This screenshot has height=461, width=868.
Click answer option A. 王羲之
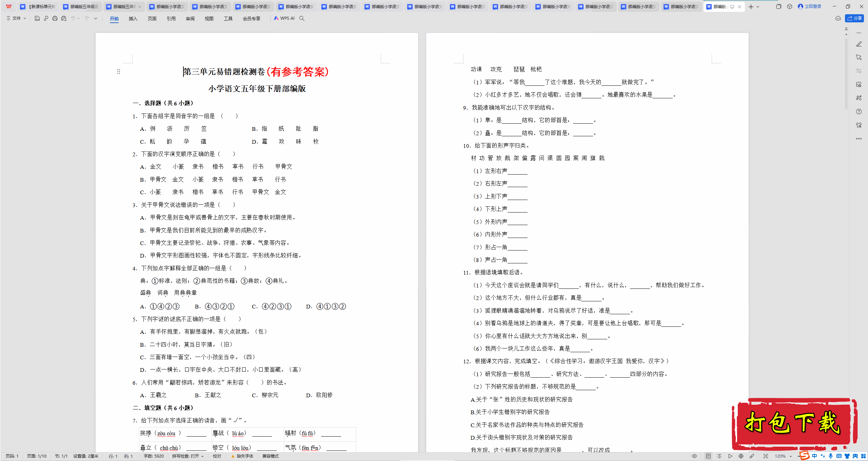153,395
